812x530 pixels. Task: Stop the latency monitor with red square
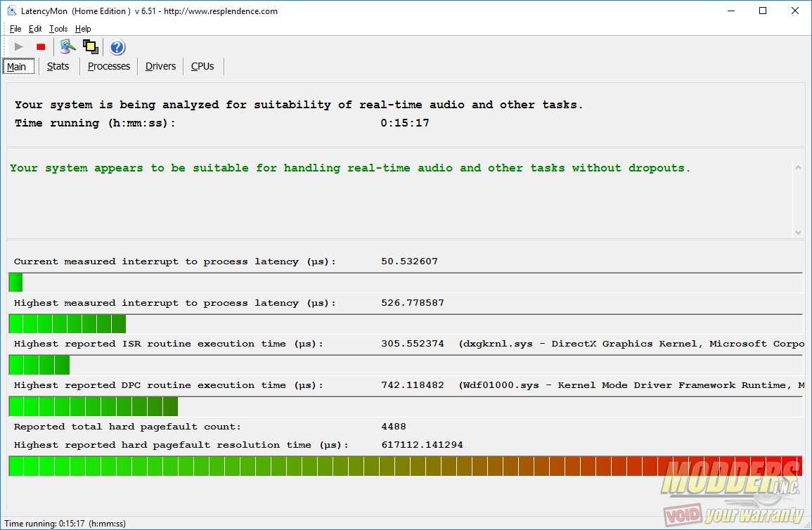pyautogui.click(x=40, y=46)
